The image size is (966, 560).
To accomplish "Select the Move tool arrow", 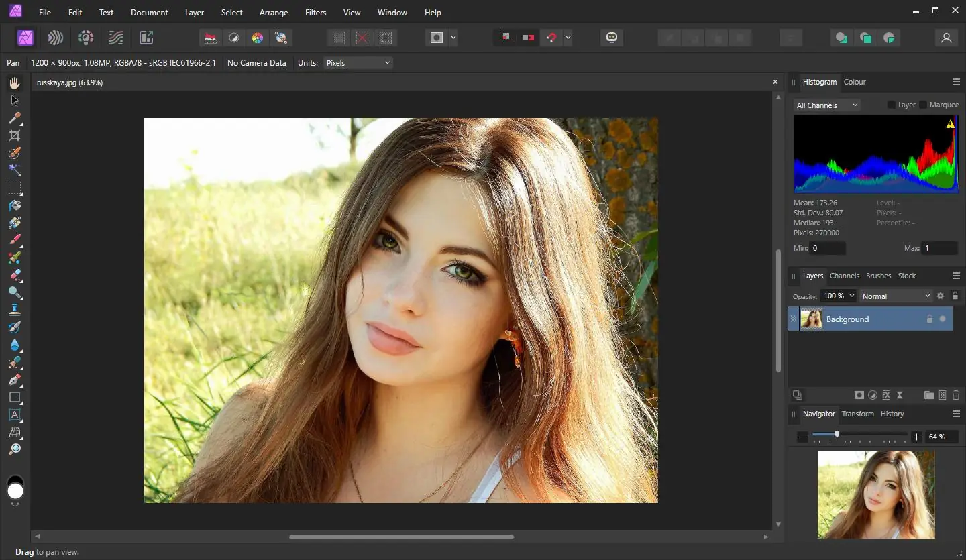I will tap(15, 101).
